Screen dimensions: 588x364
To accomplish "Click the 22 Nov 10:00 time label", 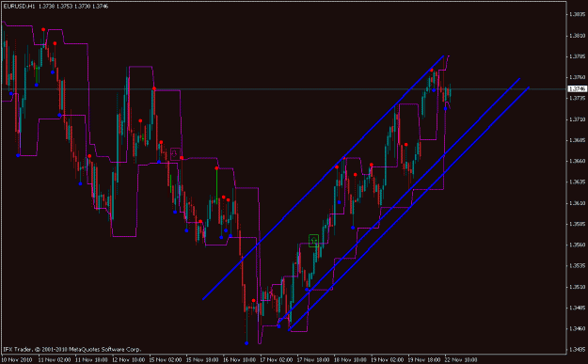I will (x=461, y=360).
